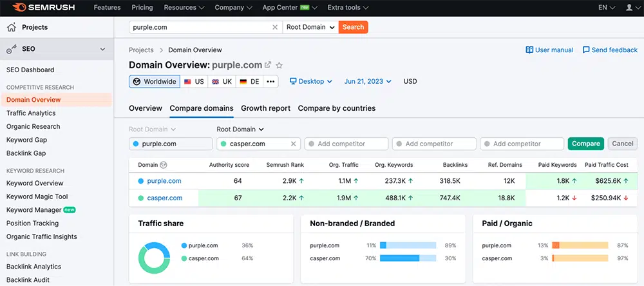Click the Authority score column header

229,165
